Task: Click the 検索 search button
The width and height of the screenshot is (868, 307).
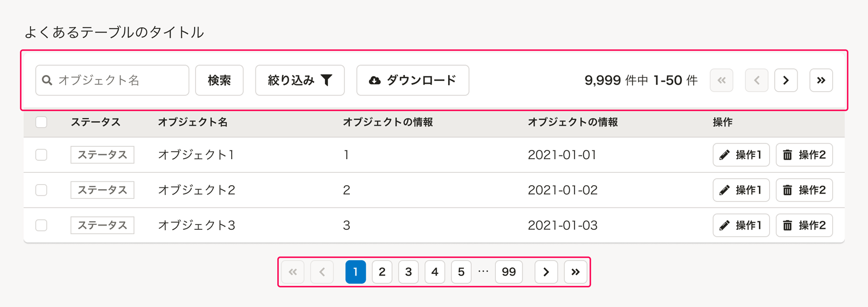Action: (x=219, y=80)
